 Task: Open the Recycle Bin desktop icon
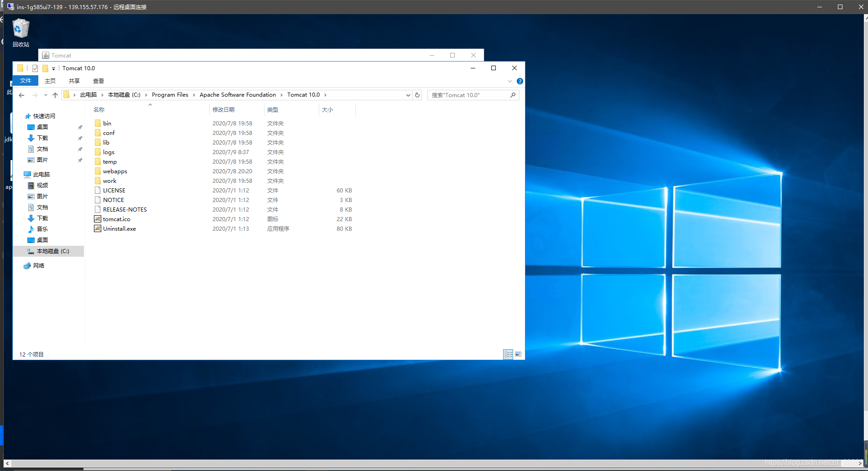coord(21,33)
